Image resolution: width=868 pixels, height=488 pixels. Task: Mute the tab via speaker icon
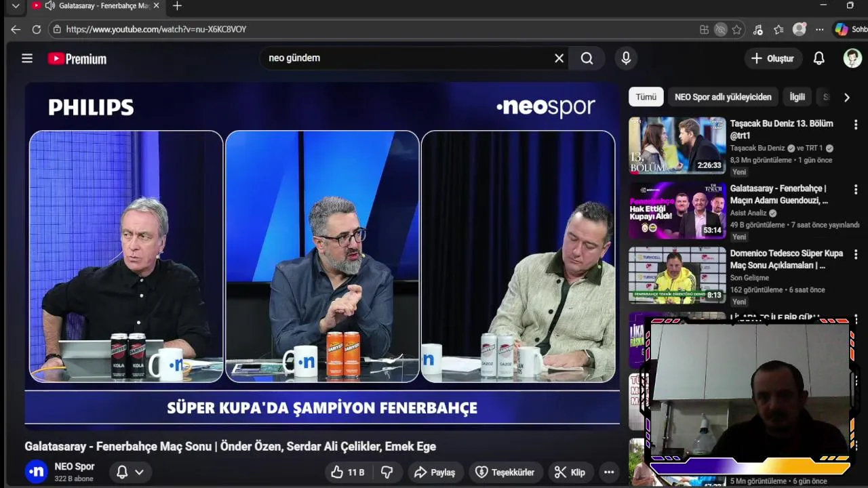pyautogui.click(x=50, y=5)
